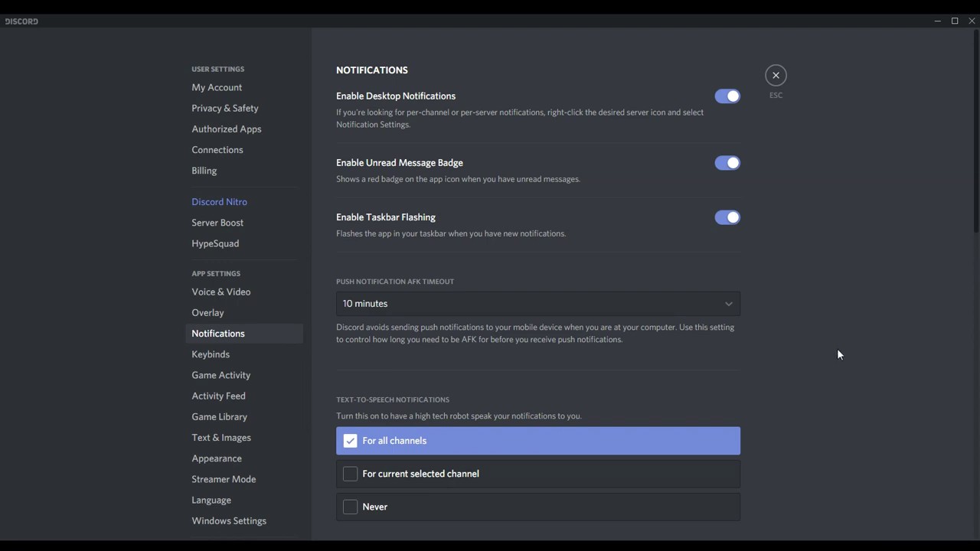Open the Voice & Video settings tab
Viewport: 980px width, 551px height.
coord(221,292)
